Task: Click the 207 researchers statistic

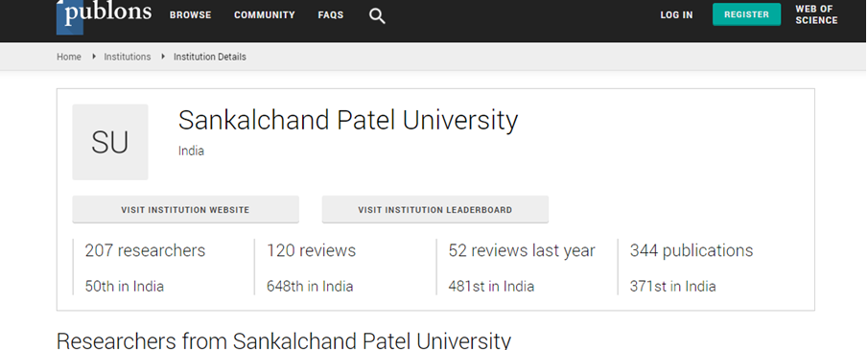Action: (x=145, y=250)
